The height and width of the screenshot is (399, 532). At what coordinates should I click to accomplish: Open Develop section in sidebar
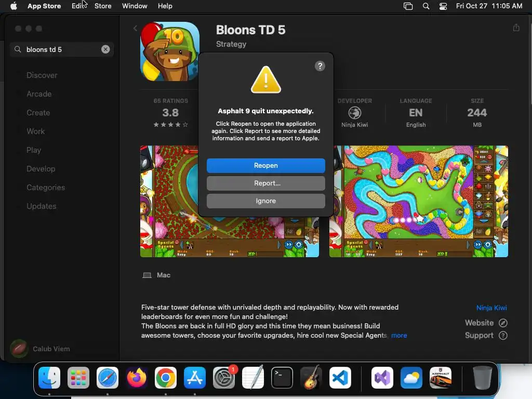click(41, 169)
